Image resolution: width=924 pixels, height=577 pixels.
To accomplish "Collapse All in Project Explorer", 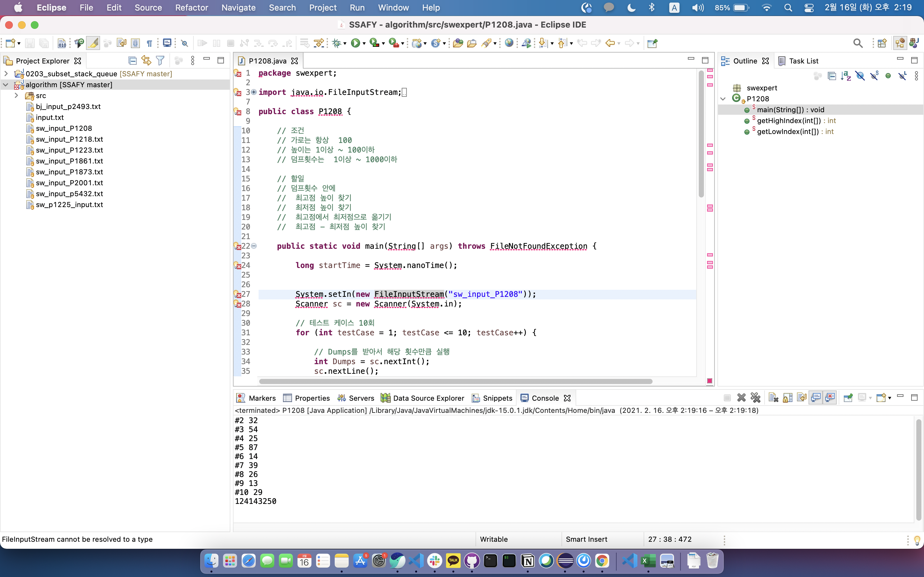I will tap(132, 61).
